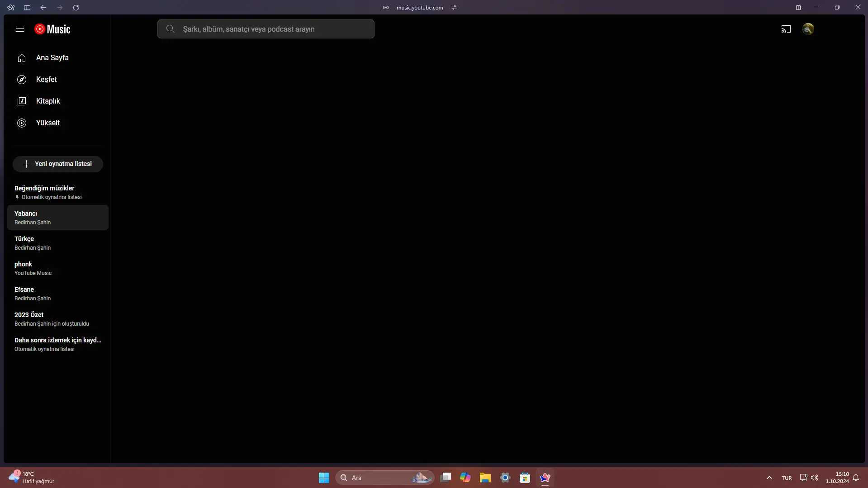868x488 pixels.
Task: Open Microsoft Store from taskbar
Action: (x=525, y=478)
